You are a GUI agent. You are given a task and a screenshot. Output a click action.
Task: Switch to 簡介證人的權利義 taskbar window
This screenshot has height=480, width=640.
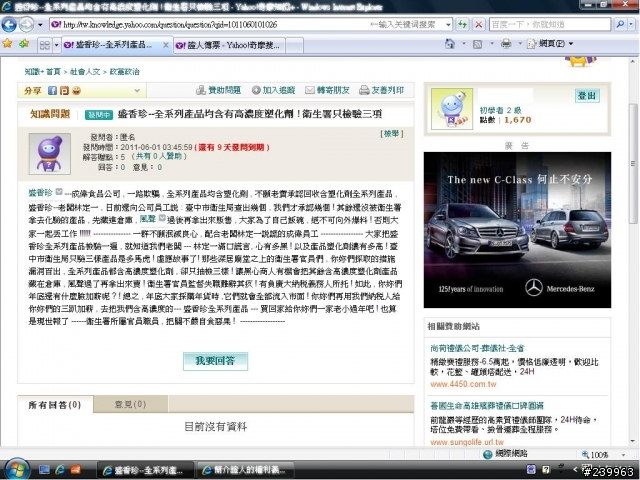tap(244, 470)
